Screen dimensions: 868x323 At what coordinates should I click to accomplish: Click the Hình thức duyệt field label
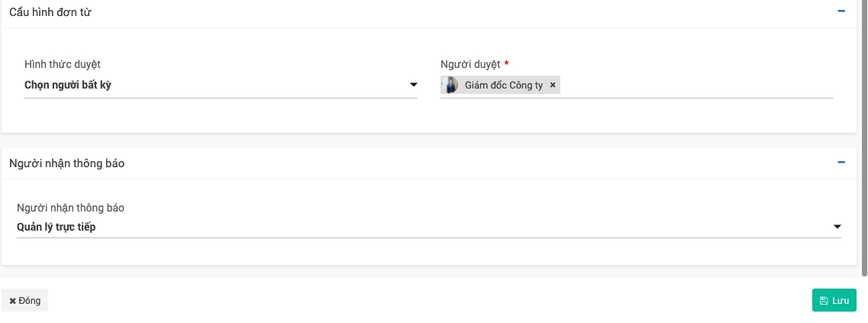coord(63,65)
